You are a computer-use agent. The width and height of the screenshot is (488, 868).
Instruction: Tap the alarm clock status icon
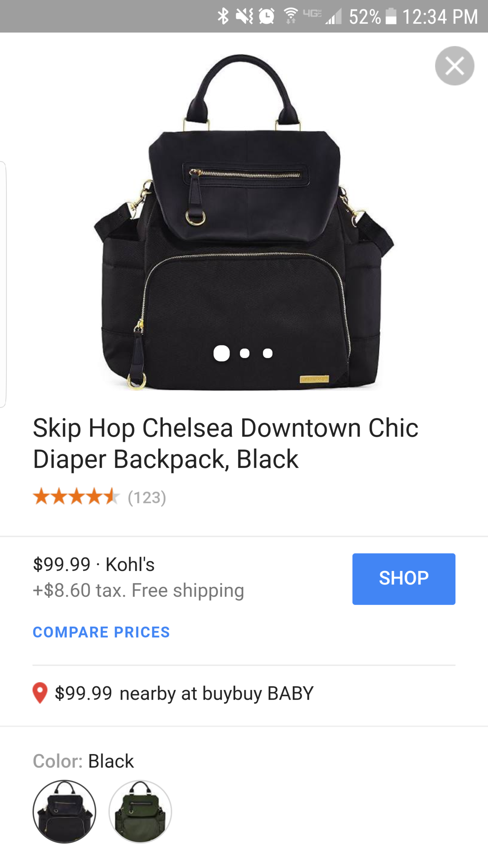tap(267, 17)
